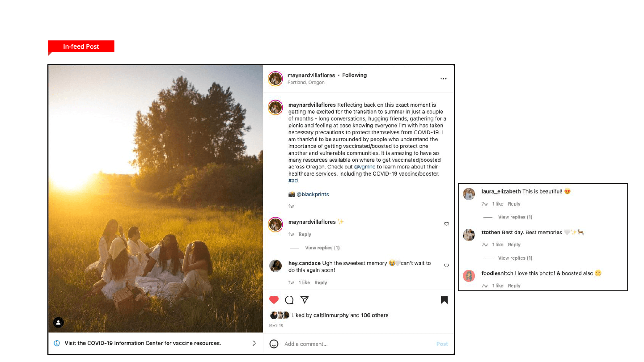Open maynardvillaflores profile avatar in header

point(275,79)
